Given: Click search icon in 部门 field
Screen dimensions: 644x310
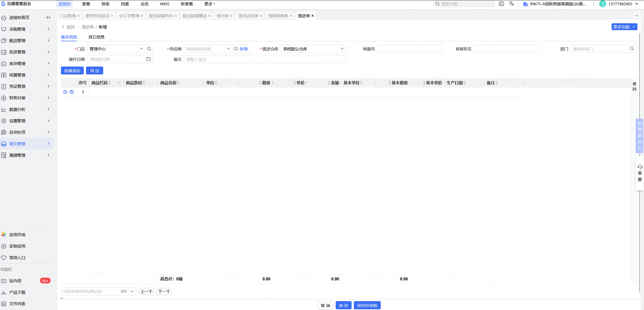Looking at the screenshot, I should coord(632,49).
